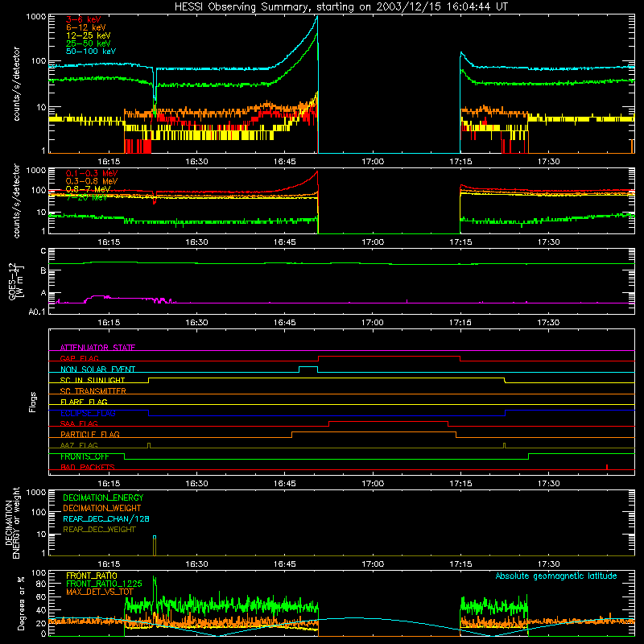This screenshot has height=644, width=644.
Task: Select the cyan 50-100 keV legend label
Action: [91, 52]
